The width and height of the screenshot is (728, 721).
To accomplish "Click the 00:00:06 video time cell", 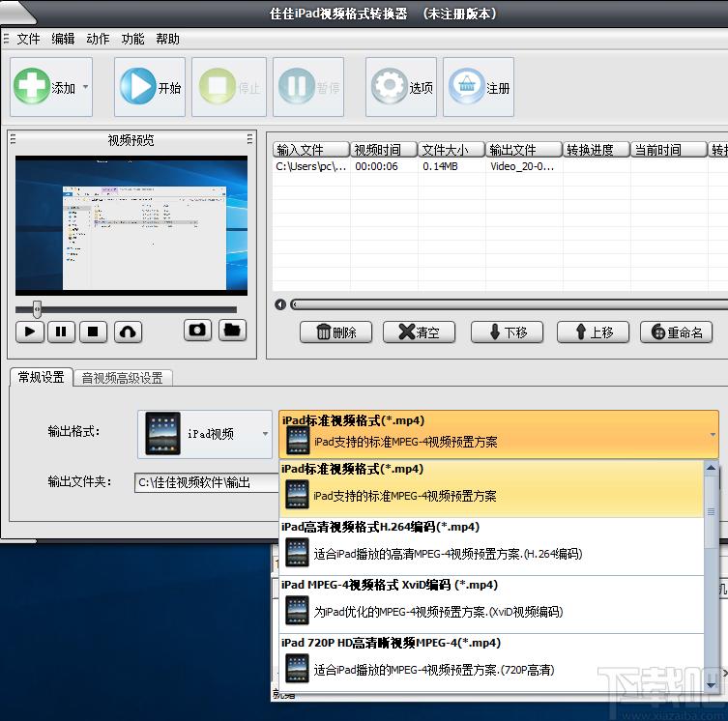I will pyautogui.click(x=376, y=166).
